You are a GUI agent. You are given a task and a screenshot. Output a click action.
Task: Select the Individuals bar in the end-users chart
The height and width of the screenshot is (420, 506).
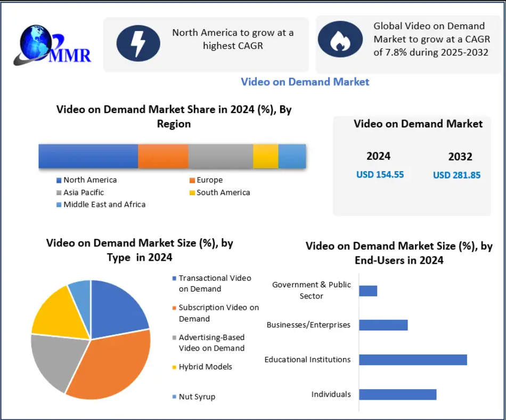pos(397,394)
